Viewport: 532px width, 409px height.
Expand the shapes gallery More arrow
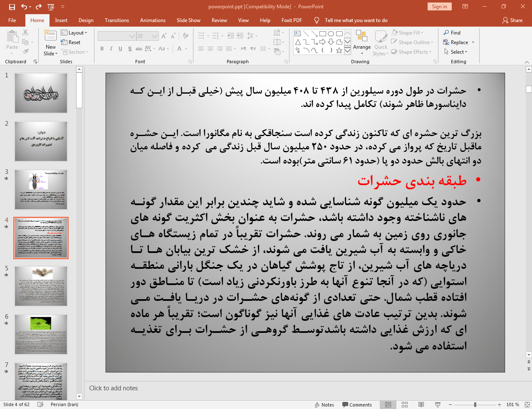[347, 50]
